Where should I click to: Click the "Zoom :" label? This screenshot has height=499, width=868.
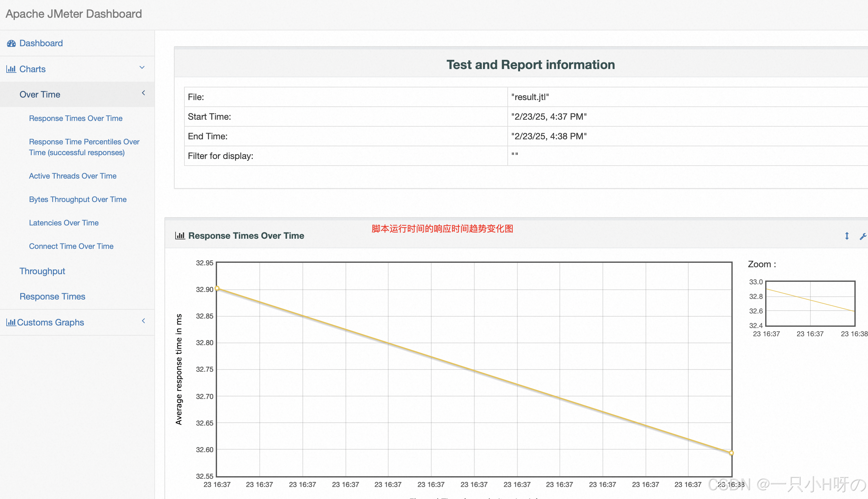point(762,264)
